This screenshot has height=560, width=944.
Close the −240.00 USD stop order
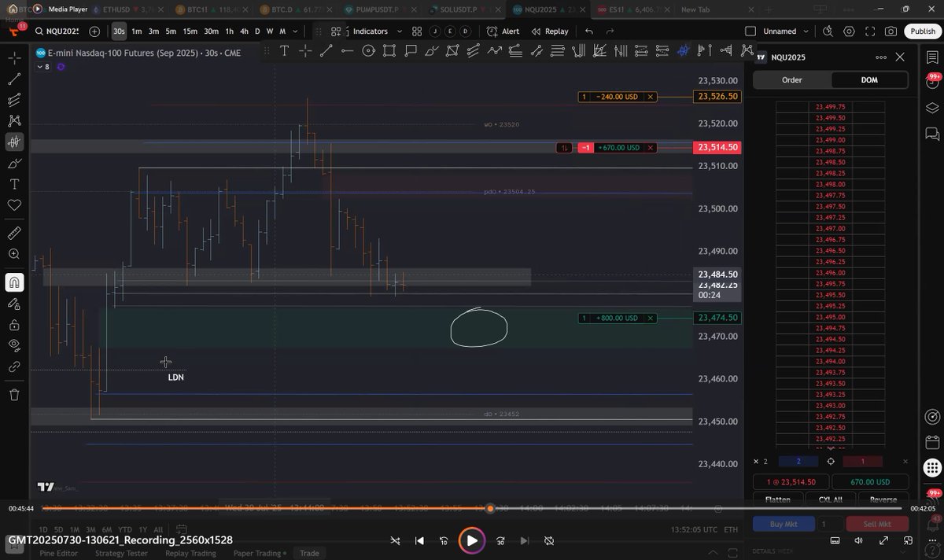tap(650, 97)
